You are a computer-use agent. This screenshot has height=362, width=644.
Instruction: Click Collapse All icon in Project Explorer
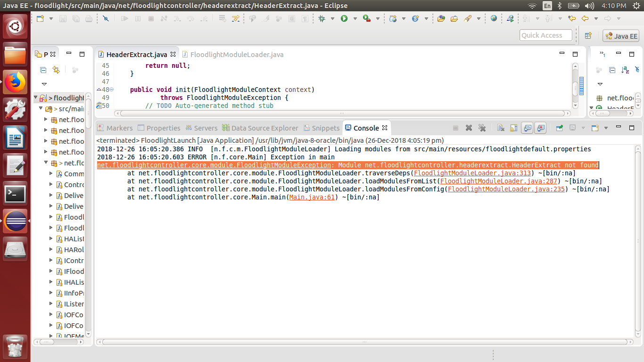click(43, 70)
